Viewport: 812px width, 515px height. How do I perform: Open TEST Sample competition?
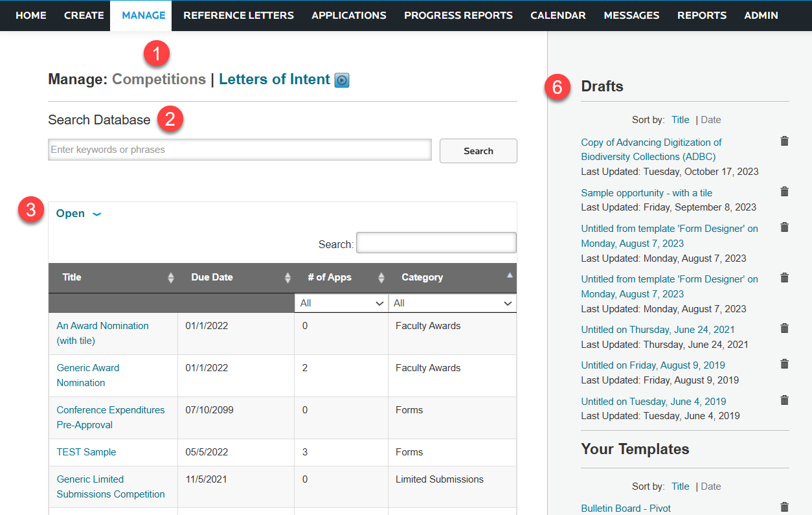pyautogui.click(x=87, y=452)
